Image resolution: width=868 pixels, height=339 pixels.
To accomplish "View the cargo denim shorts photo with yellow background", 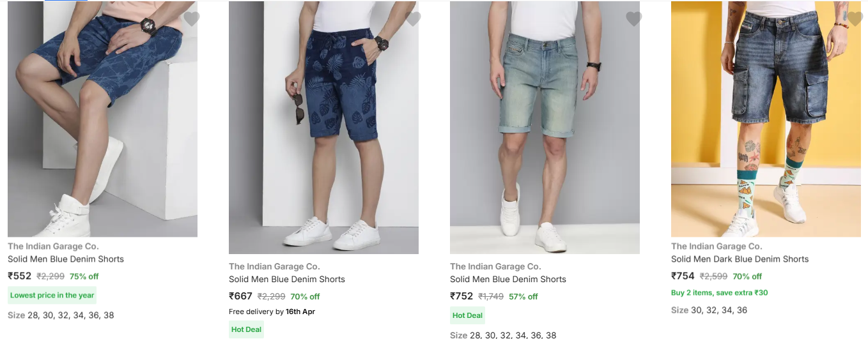I will point(766,119).
